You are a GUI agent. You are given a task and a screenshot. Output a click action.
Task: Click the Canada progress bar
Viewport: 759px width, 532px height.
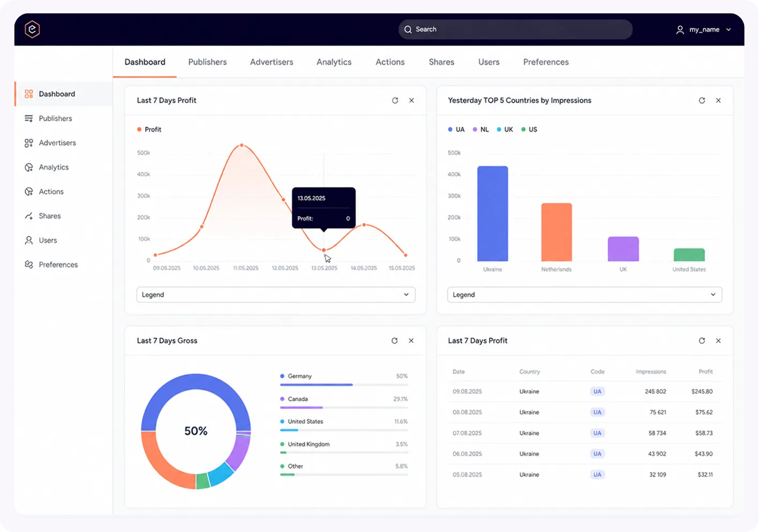point(344,408)
